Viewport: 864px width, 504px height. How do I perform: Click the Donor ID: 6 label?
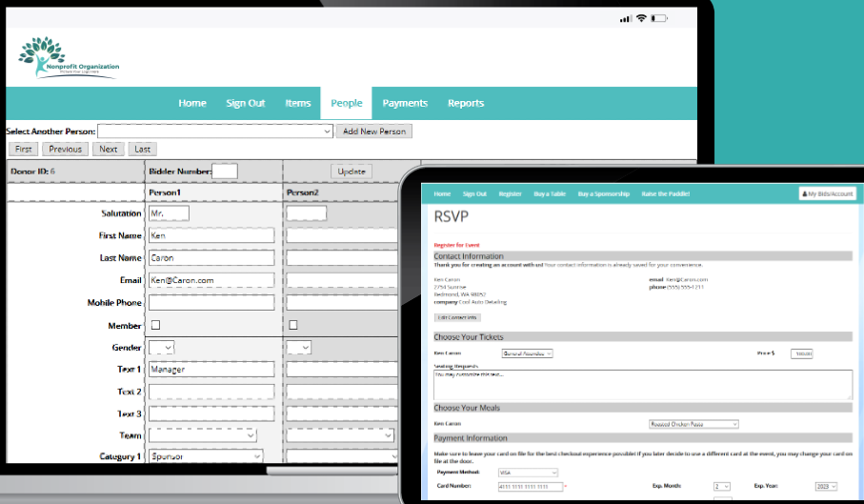click(33, 171)
